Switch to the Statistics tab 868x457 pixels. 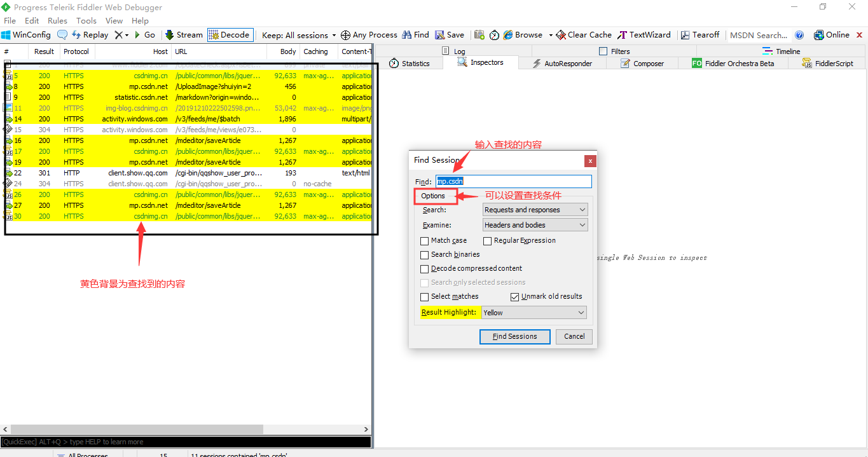(410, 64)
